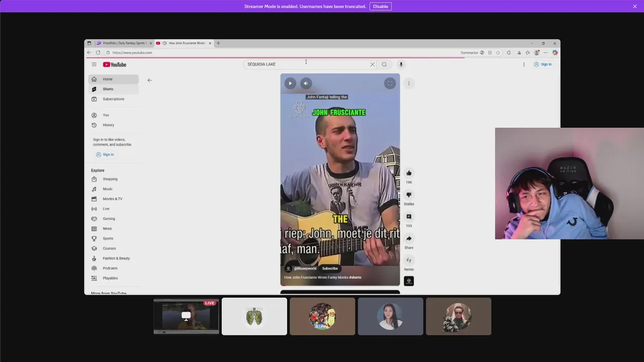Open the @Blueseyworld channel link
644x362 pixels.
[x=305, y=268]
